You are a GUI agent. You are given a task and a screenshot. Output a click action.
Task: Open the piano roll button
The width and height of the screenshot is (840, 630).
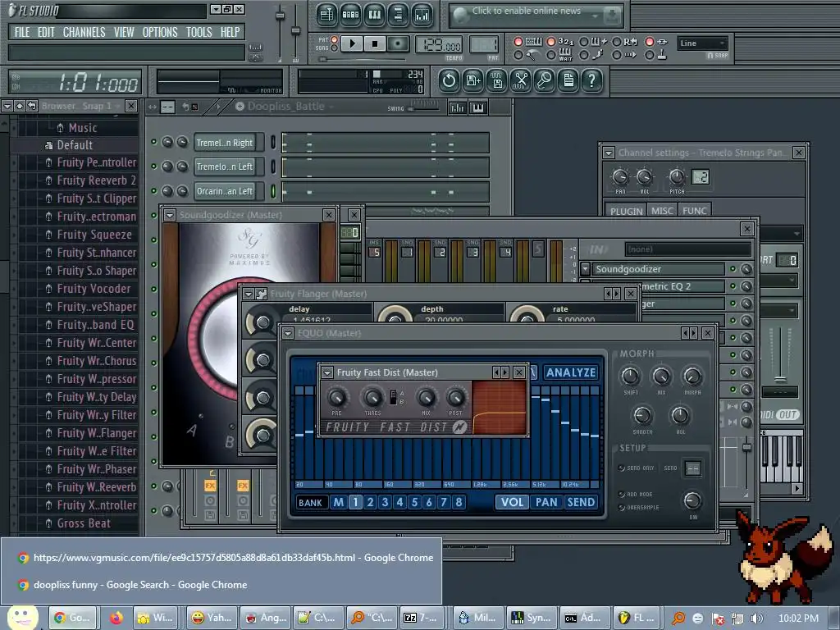click(374, 15)
